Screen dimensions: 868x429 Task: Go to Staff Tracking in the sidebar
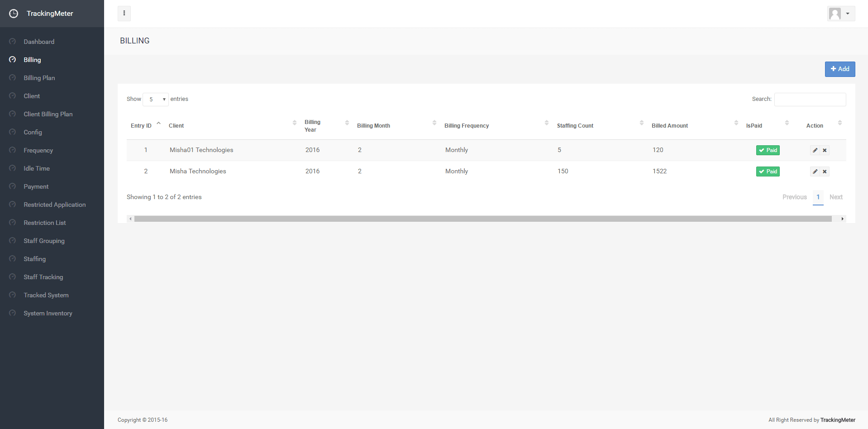pyautogui.click(x=43, y=277)
